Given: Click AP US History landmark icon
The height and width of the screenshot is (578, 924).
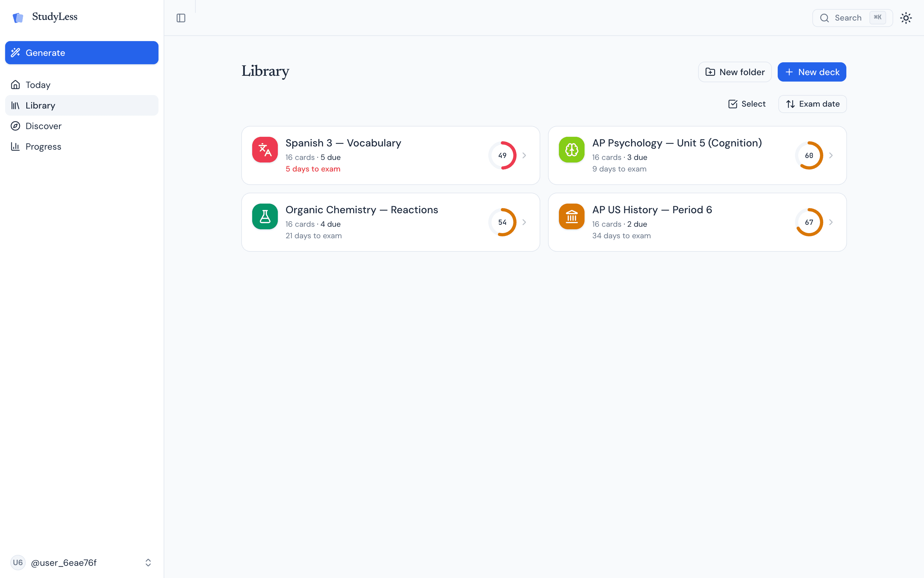Looking at the screenshot, I should [572, 216].
